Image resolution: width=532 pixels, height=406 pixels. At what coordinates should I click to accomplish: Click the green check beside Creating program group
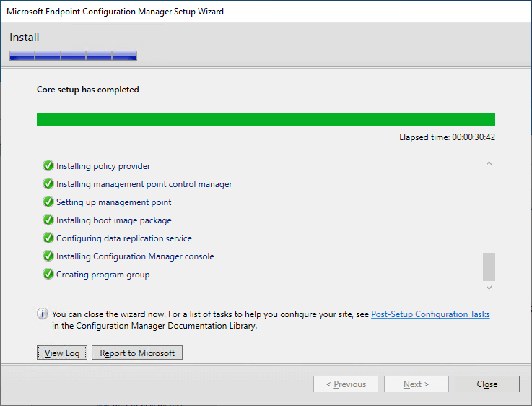48,274
